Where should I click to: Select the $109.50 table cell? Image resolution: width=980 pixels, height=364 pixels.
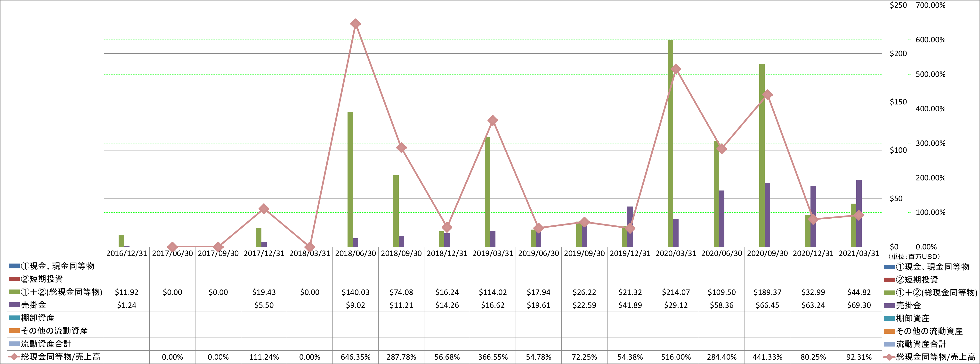pos(722,292)
